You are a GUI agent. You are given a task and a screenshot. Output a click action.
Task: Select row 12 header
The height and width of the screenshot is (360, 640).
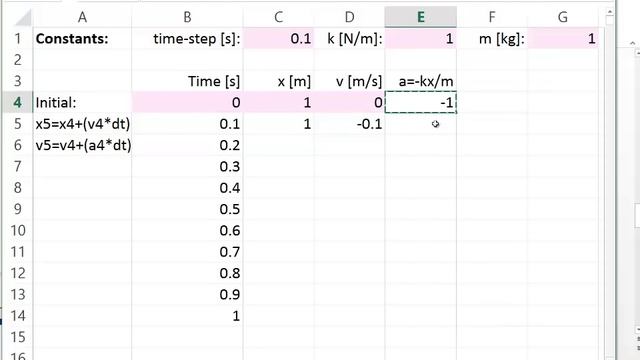point(18,273)
